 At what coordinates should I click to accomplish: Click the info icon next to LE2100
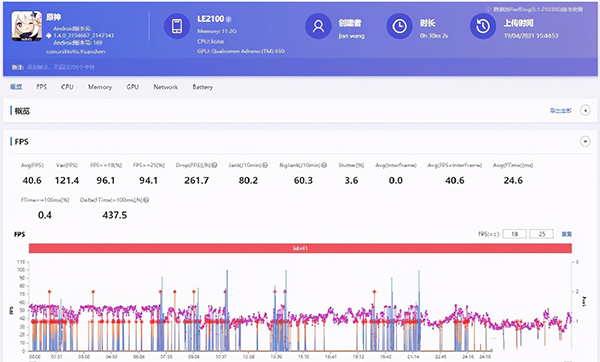[229, 19]
